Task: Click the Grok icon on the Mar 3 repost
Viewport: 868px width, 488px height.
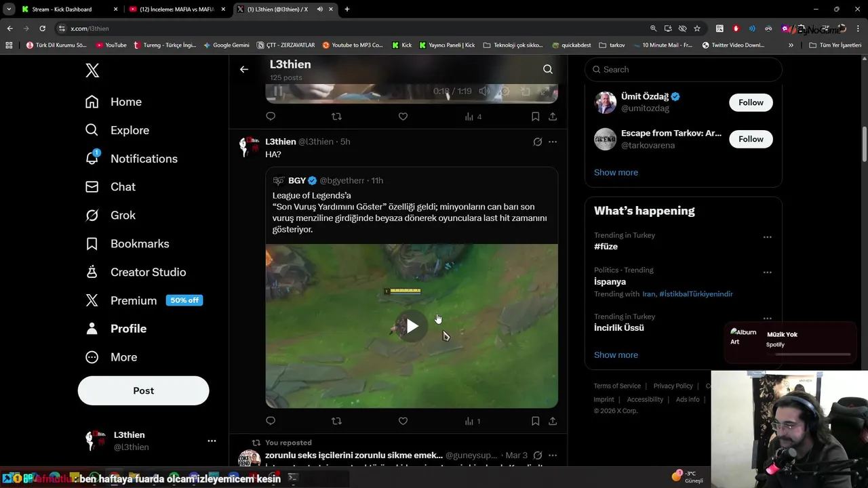Action: [537, 455]
